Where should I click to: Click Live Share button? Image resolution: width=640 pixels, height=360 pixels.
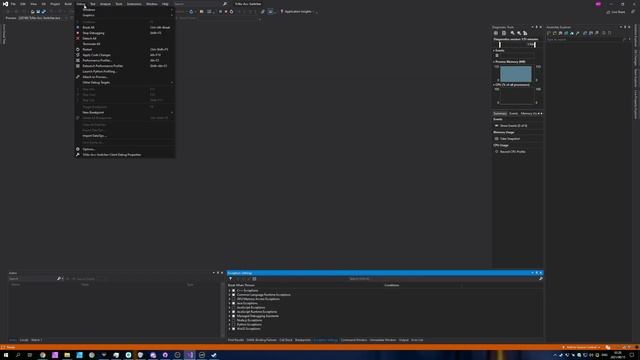pos(616,12)
